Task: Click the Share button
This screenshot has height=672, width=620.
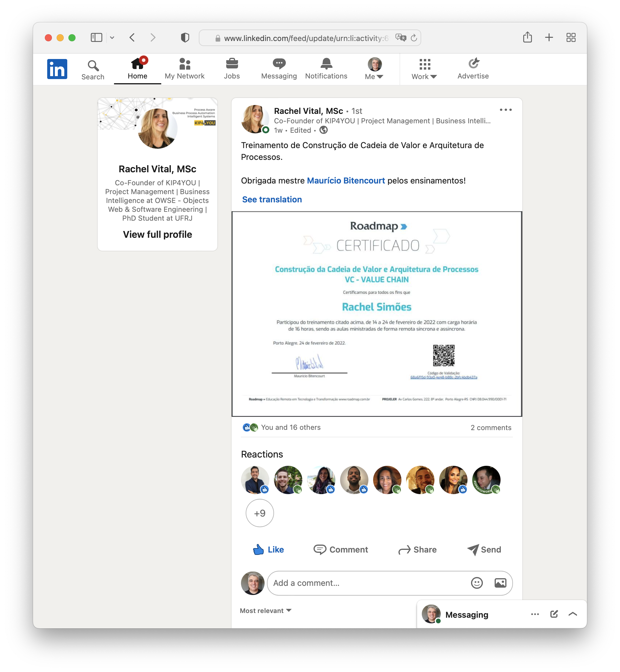Action: click(x=417, y=550)
